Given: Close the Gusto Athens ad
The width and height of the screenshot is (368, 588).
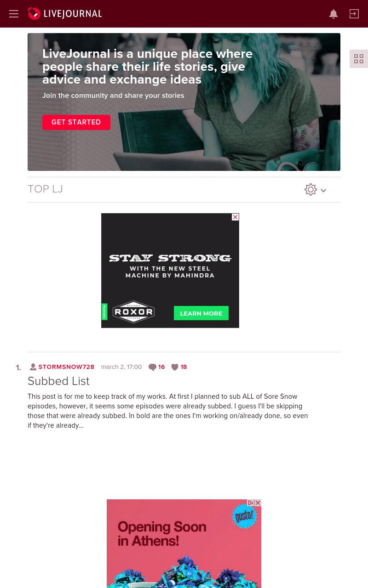Looking at the screenshot, I should coord(258,503).
